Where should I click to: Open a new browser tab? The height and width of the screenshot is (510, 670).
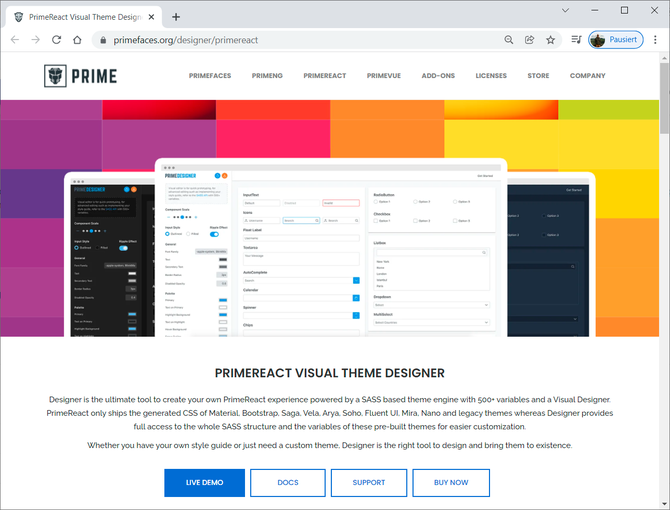tap(176, 17)
